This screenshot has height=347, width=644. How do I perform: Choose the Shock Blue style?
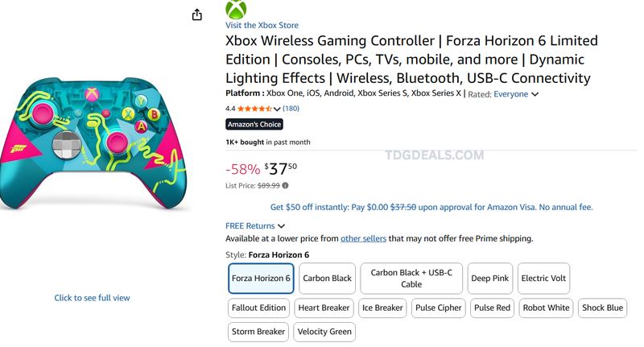pos(602,308)
